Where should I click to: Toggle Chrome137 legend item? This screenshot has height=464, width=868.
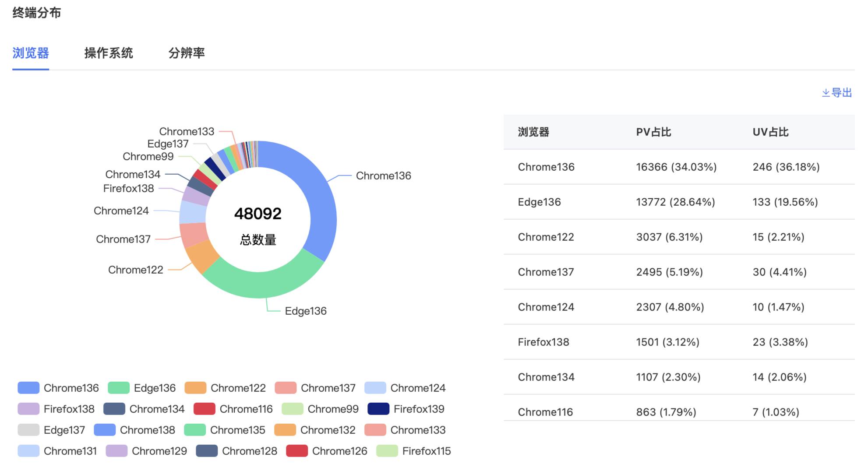(x=315, y=388)
